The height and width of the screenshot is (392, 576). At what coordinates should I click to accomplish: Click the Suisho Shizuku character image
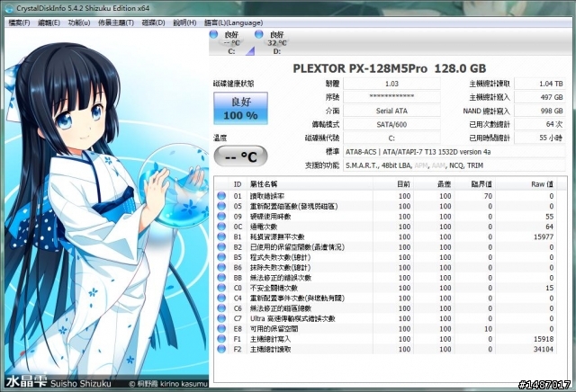[106, 209]
